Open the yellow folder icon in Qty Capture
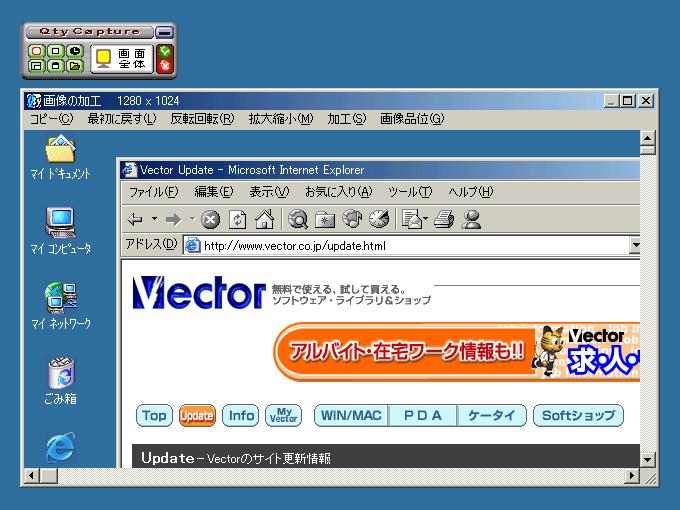This screenshot has width=680, height=510. click(75, 66)
